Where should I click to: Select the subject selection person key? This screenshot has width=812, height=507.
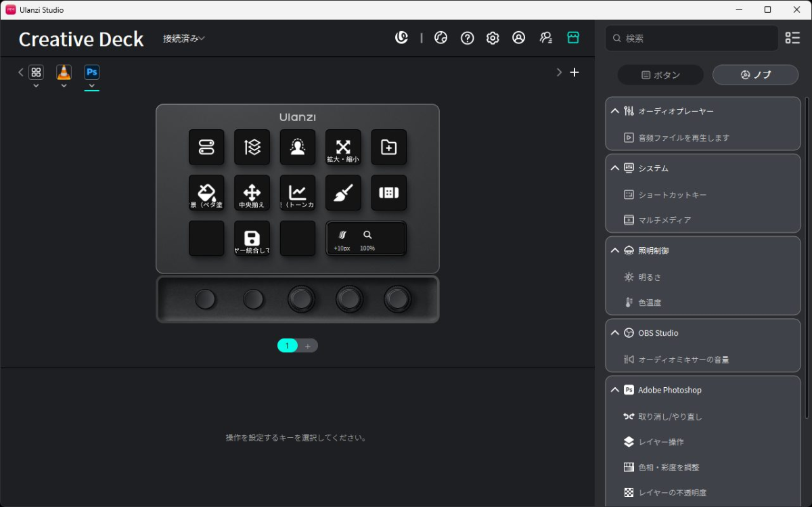coord(298,147)
